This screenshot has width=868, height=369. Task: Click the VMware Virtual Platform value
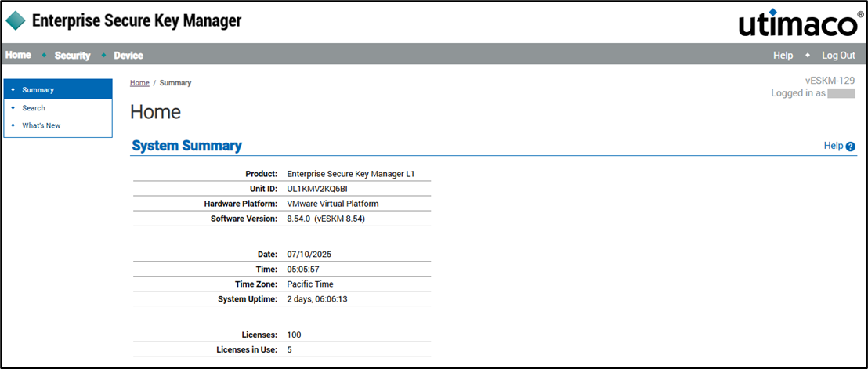[333, 204]
